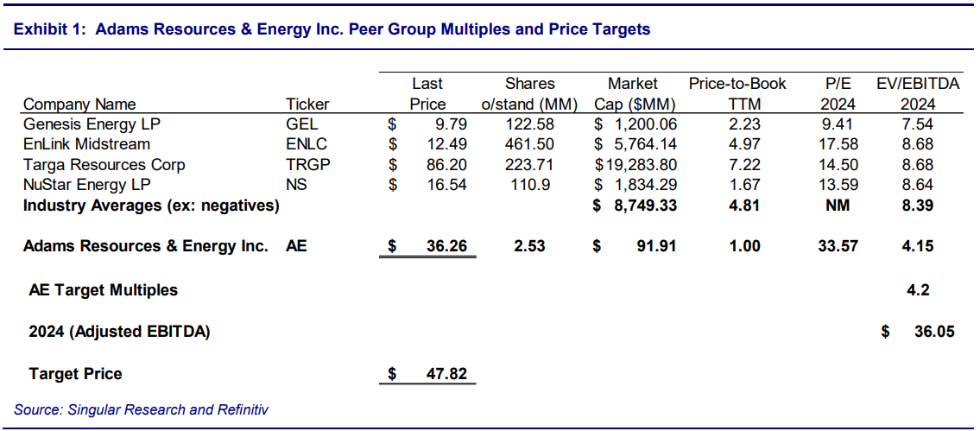
Task: Select the industry average market cap 8,749.33
Action: coord(639,206)
